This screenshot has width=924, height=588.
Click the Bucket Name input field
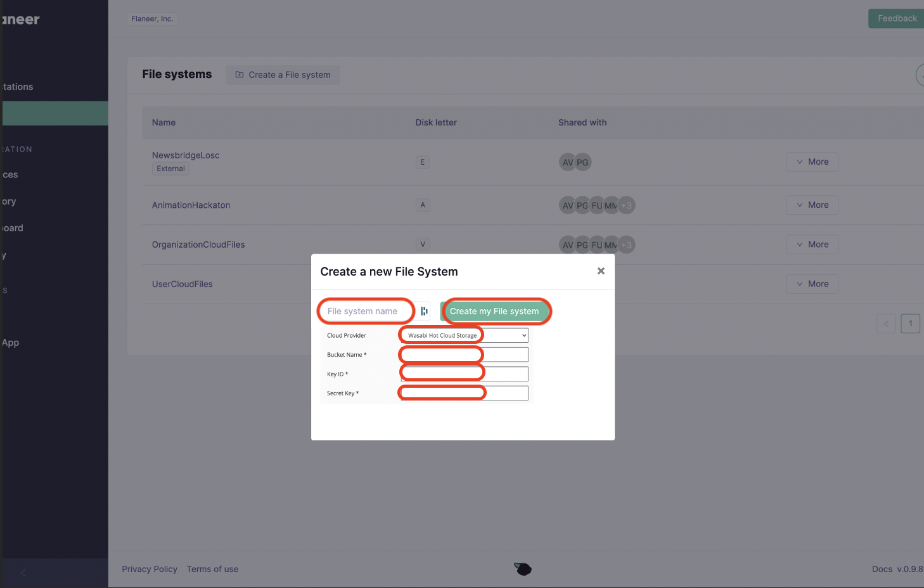pyautogui.click(x=465, y=355)
